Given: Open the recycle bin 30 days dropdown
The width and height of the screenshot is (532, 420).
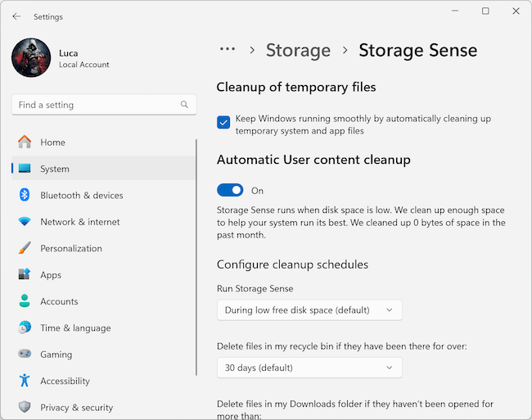Looking at the screenshot, I should pyautogui.click(x=309, y=368).
